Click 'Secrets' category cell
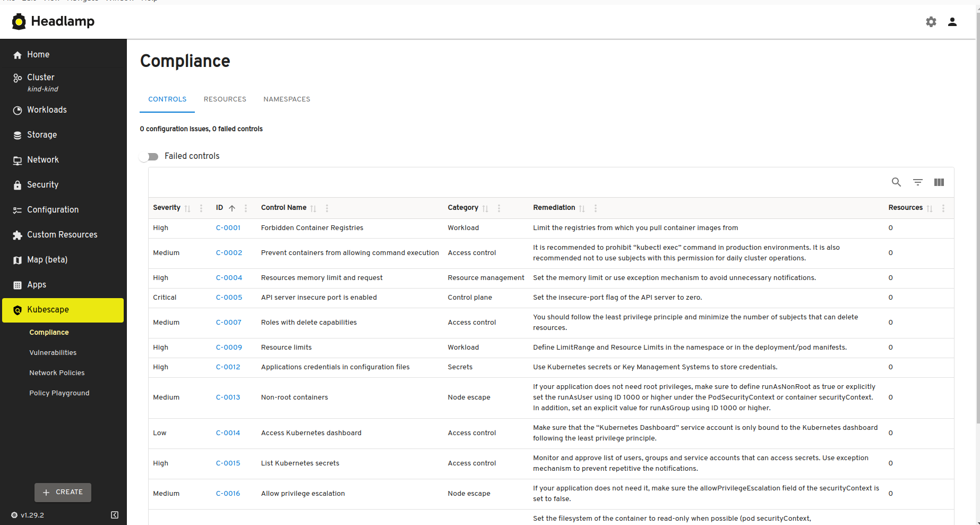This screenshot has height=525, width=980. 460,367
